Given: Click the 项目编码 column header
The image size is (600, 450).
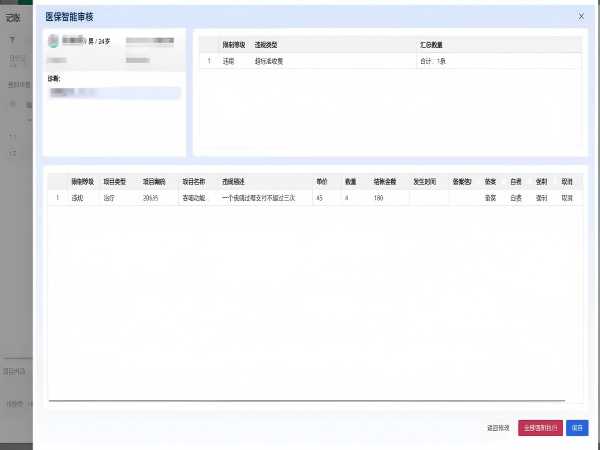Looking at the screenshot, I should (153, 183).
